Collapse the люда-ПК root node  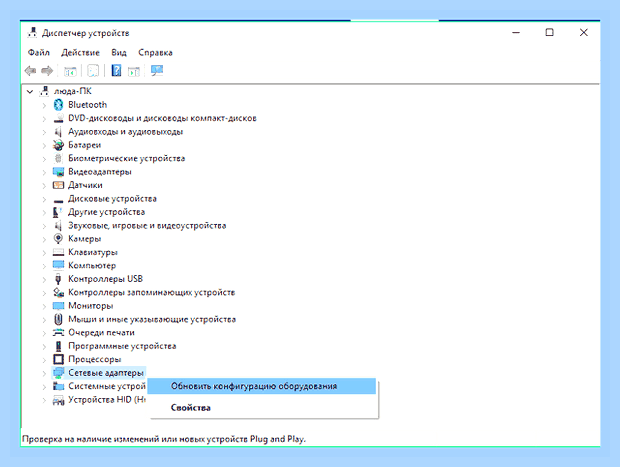tap(30, 92)
